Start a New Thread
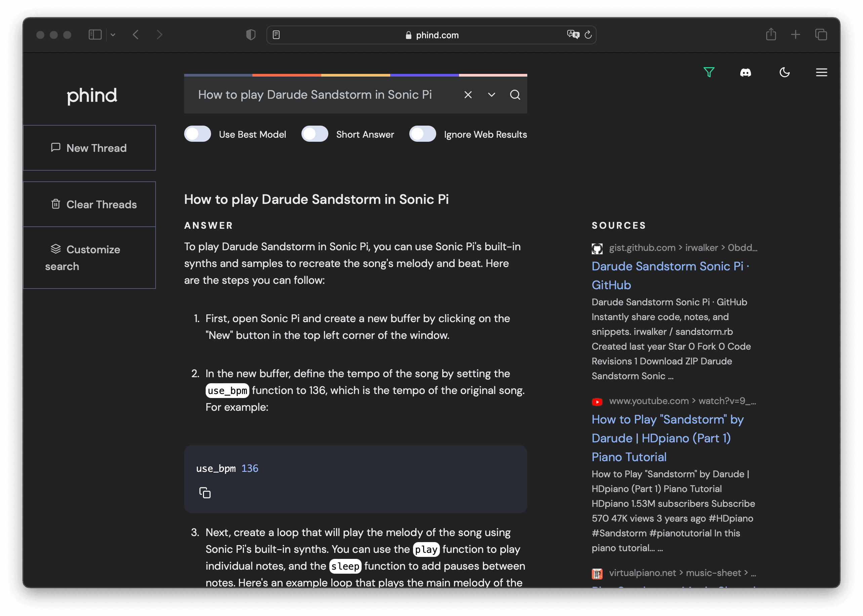Screen dimensions: 863x616 click(x=90, y=148)
